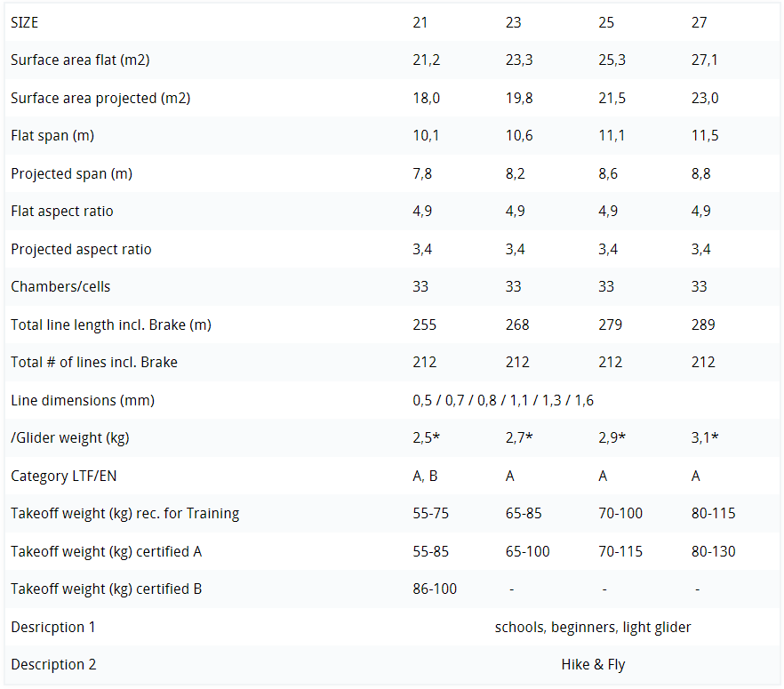Select the A, B category value
Screen dimensions: 784x689
(425, 476)
